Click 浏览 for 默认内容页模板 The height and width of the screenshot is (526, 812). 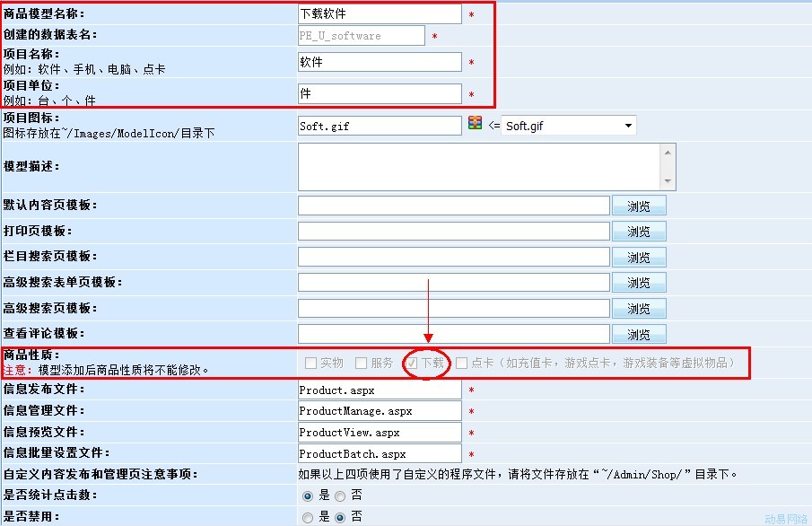click(639, 206)
